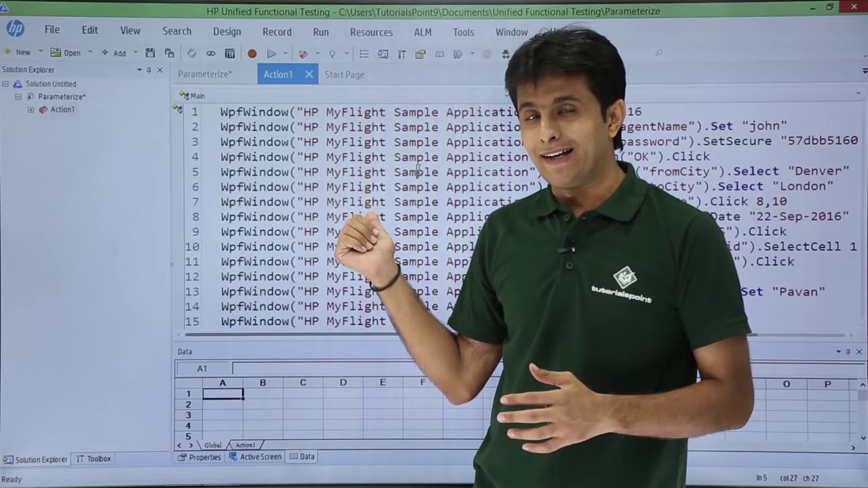Viewport: 868px width, 488px height.
Task: Click the toolbar icon right of the list icon
Action: [383, 54]
